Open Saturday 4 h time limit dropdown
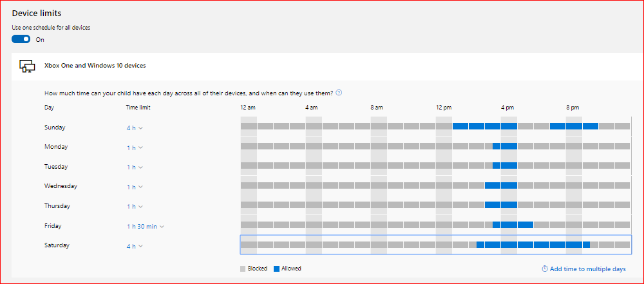Image resolution: width=644 pixels, height=284 pixels. [135, 246]
